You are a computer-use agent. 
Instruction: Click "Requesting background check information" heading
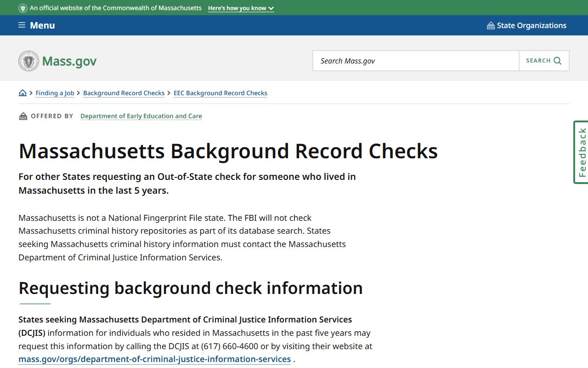pos(191,288)
